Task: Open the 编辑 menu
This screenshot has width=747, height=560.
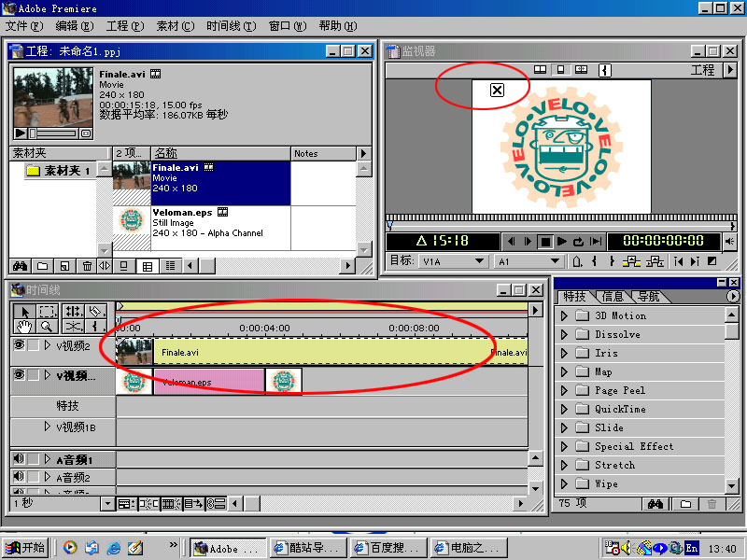Action: coord(75,26)
